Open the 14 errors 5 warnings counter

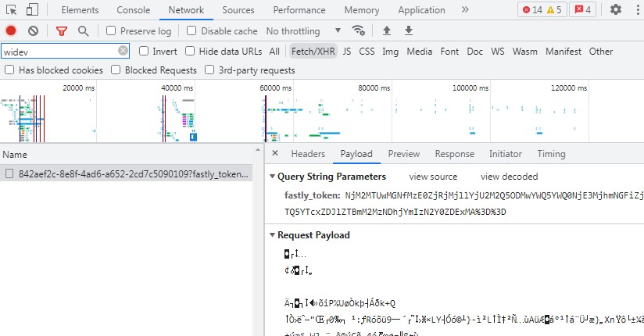542,10
